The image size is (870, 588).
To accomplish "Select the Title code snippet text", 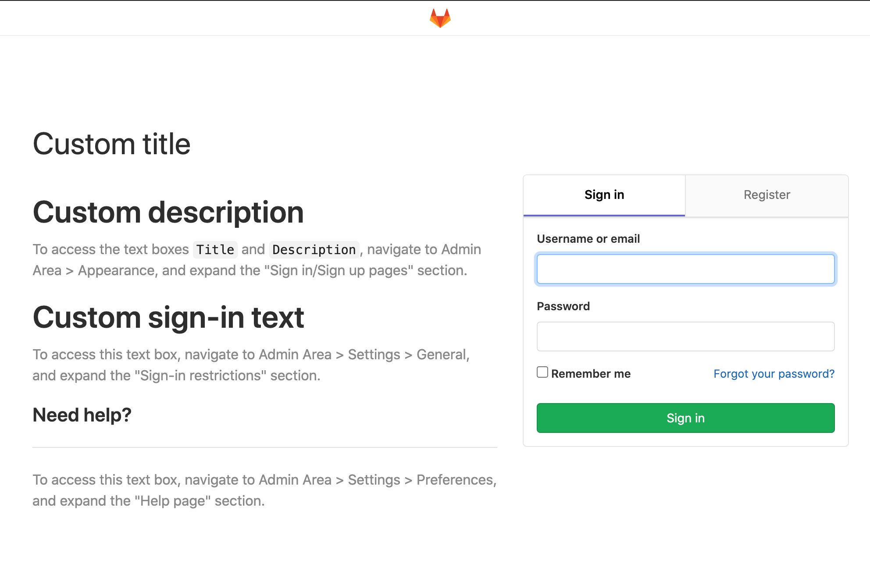I will click(215, 249).
